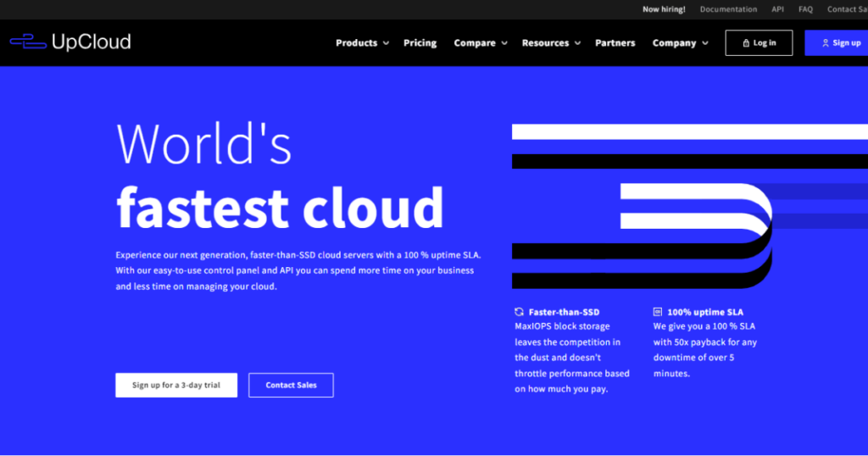Click the Faster-than-SSD refresh icon
This screenshot has height=456, width=868.
[519, 312]
